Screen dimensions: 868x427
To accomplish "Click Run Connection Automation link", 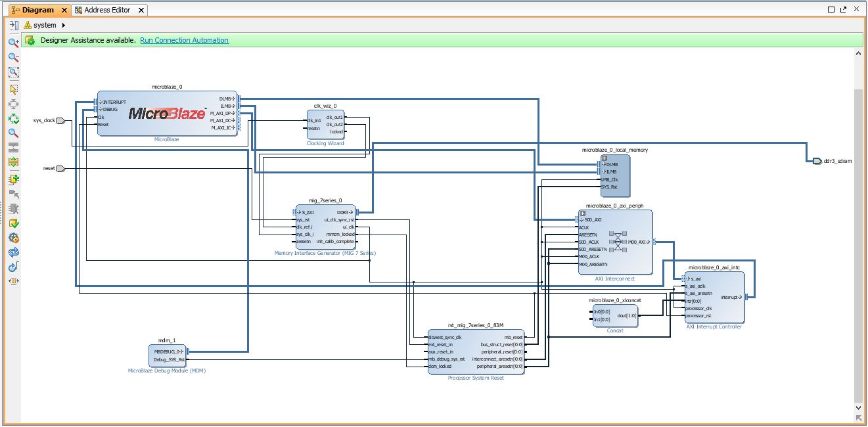I will pyautogui.click(x=184, y=40).
